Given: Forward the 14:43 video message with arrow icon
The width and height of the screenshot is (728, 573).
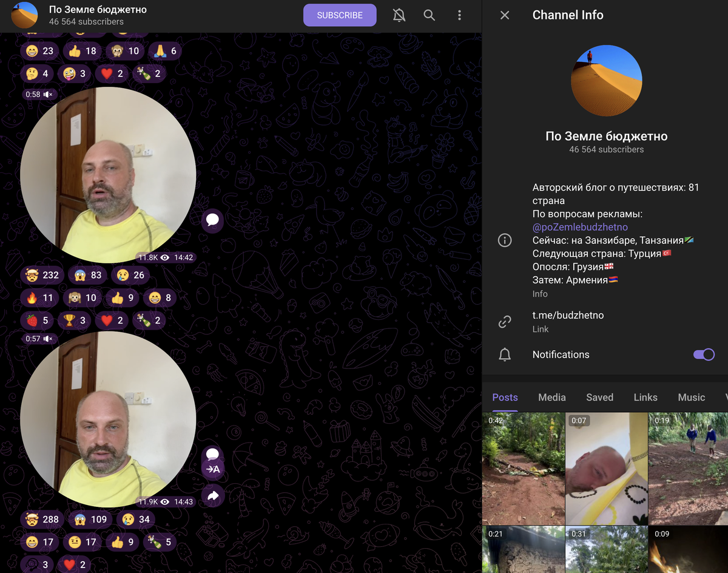Looking at the screenshot, I should (x=212, y=496).
